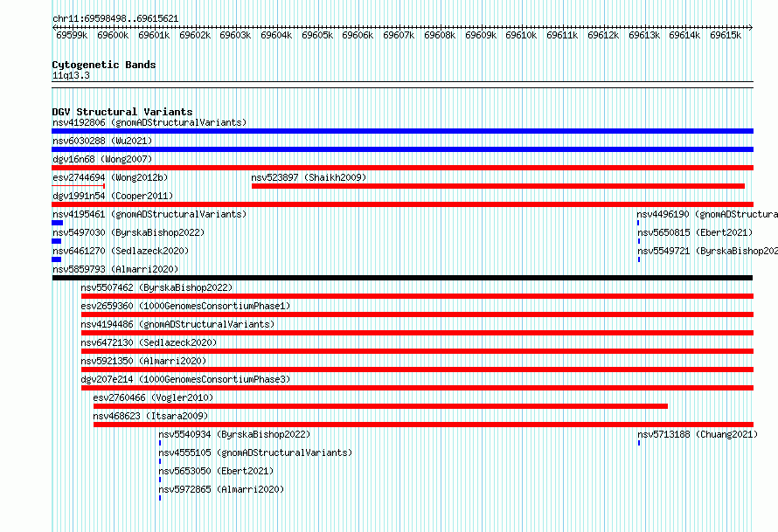This screenshot has width=778, height=532.
Task: Select the red bar under nsv5921350
Action: 417,370
